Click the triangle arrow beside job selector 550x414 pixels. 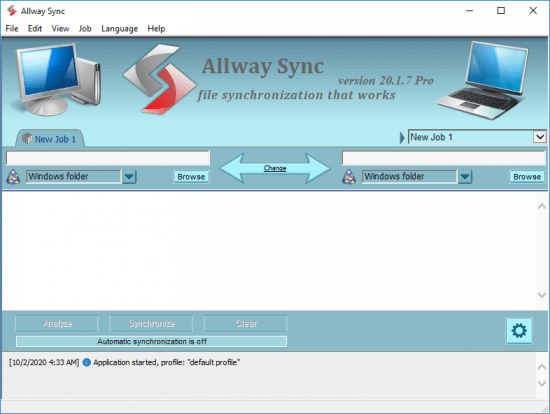[402, 138]
